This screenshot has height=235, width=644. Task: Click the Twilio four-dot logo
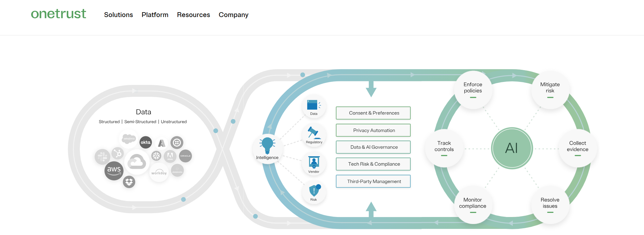[177, 142]
